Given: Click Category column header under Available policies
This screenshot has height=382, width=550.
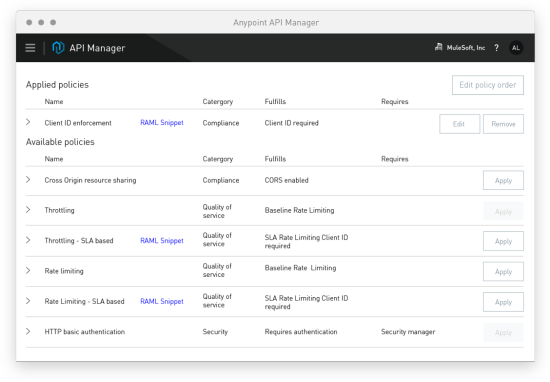Looking at the screenshot, I should (218, 159).
